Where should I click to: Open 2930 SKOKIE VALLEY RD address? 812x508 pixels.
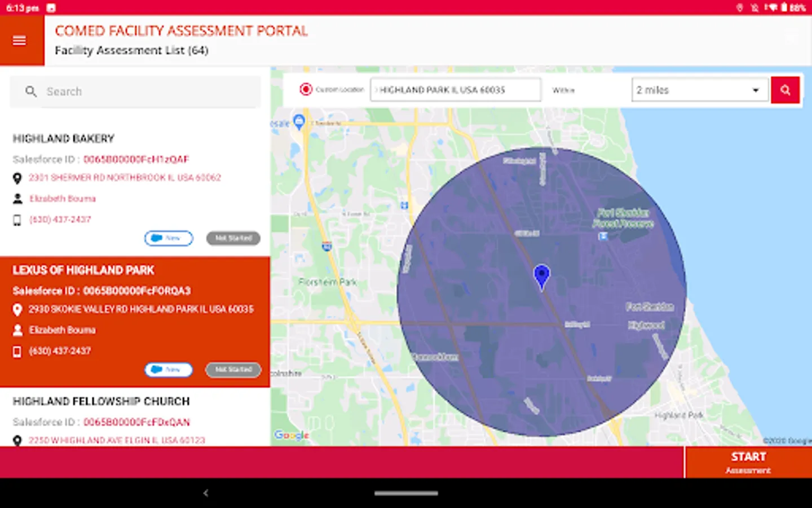(x=141, y=309)
